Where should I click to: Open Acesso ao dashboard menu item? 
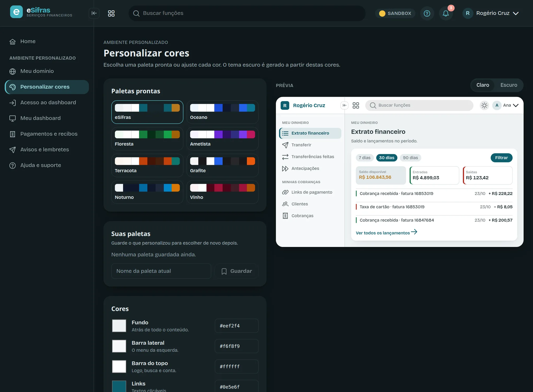click(47, 102)
